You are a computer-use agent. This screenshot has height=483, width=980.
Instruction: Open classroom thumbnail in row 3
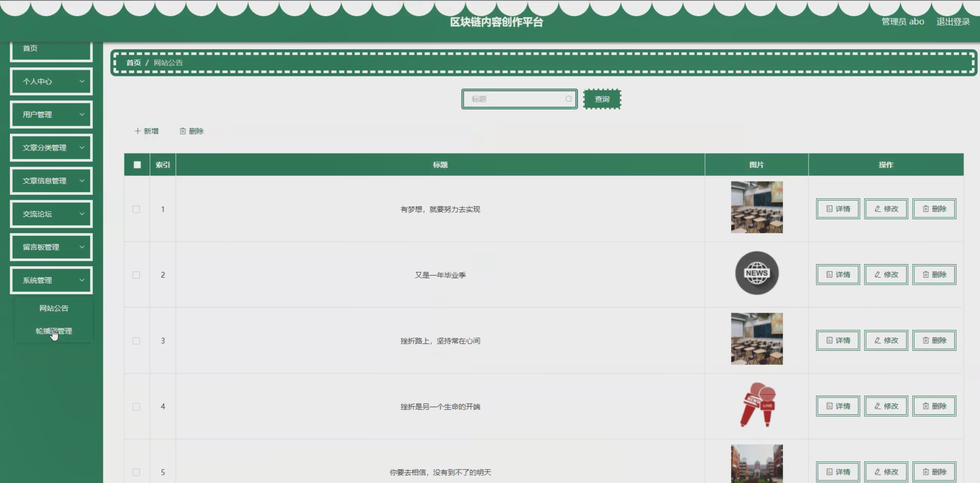[757, 339]
